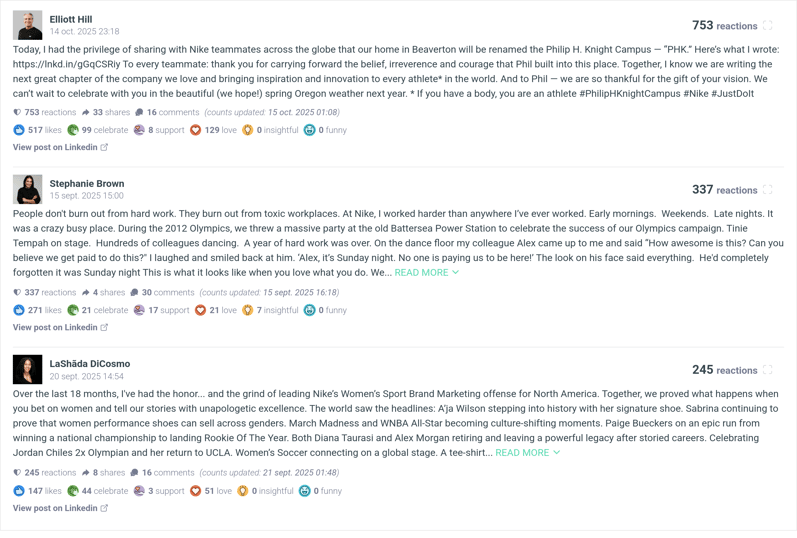Click the insightful bulb icon showing 7 insightful
The image size is (797, 538).
pyautogui.click(x=248, y=310)
